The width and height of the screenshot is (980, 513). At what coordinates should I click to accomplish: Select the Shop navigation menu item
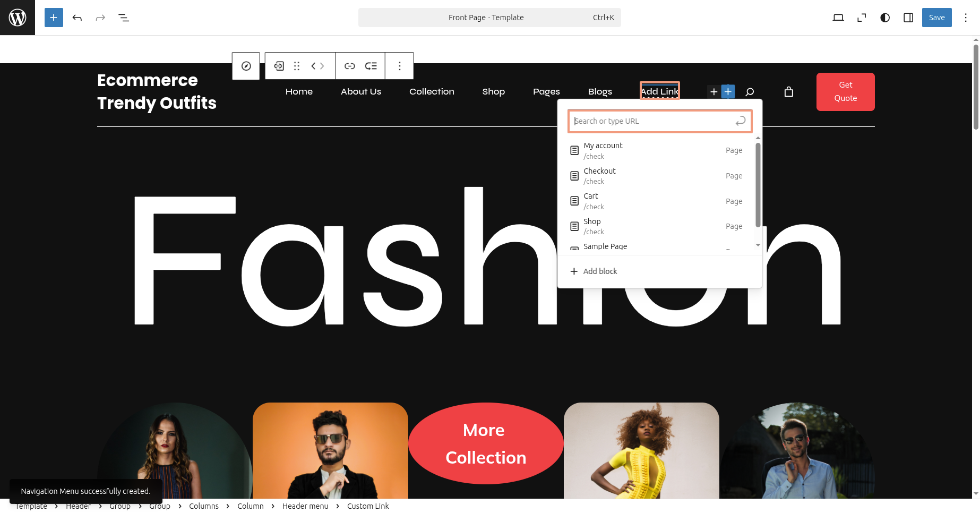click(x=493, y=91)
